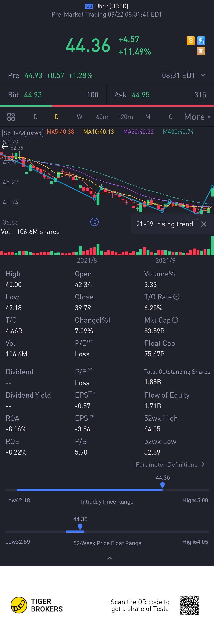Tap the orange dollar sign icon
This screenshot has width=214, height=644.
click(x=190, y=41)
